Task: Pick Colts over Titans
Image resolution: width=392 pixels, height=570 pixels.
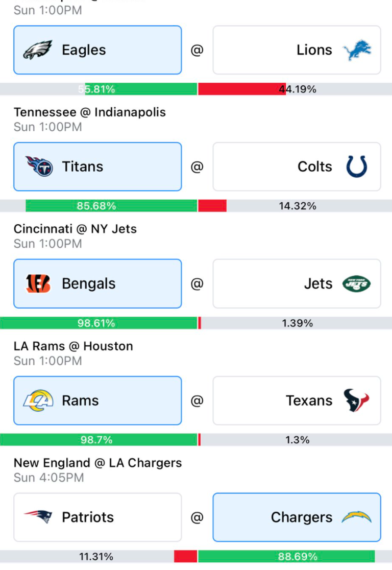Action: pyautogui.click(x=297, y=167)
